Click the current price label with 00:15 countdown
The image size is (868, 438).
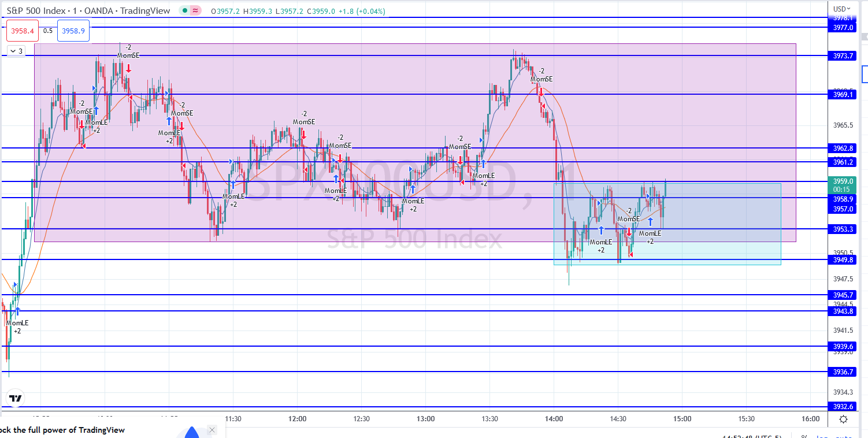coord(844,185)
